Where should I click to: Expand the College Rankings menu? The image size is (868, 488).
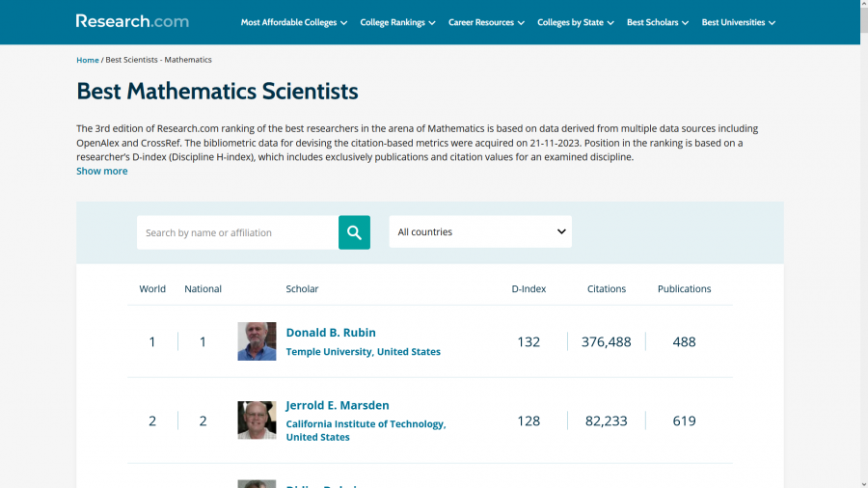click(x=397, y=22)
